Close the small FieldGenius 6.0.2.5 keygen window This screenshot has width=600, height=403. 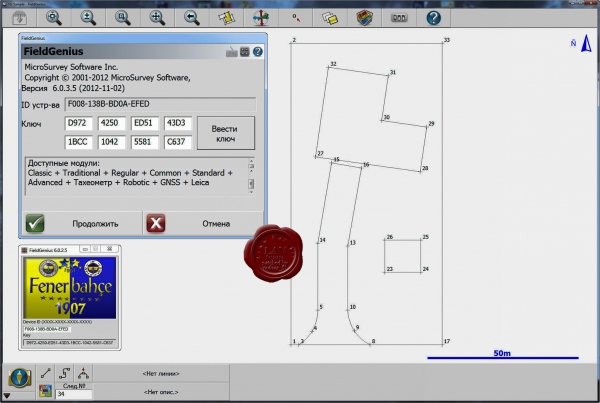pyautogui.click(x=109, y=249)
